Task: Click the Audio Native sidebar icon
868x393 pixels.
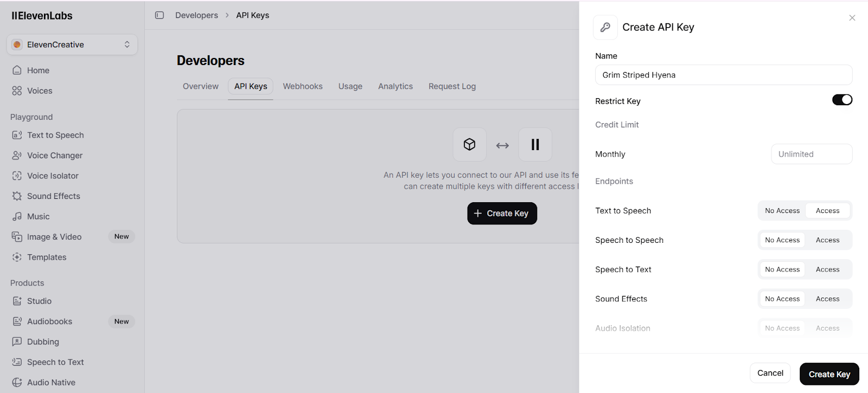Action: click(17, 382)
